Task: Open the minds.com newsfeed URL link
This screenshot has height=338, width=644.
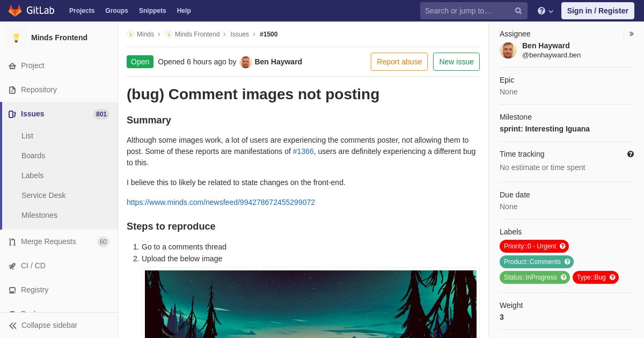Action: [221, 202]
